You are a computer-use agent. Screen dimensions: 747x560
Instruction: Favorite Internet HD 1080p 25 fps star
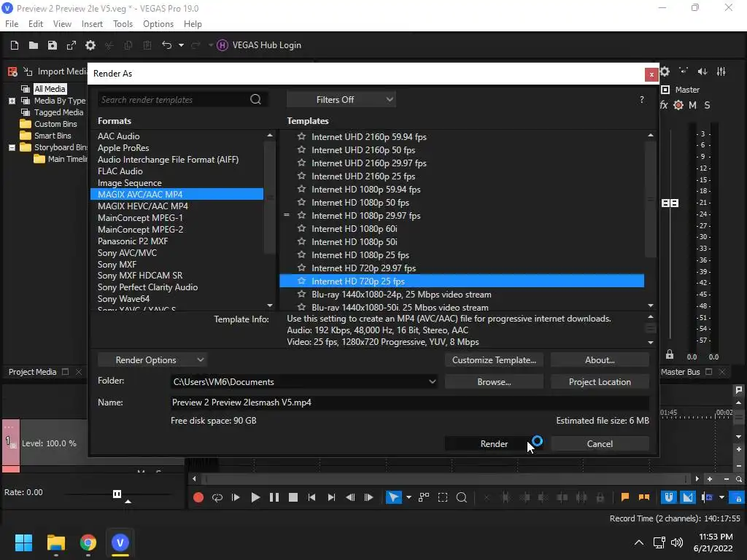tap(301, 254)
